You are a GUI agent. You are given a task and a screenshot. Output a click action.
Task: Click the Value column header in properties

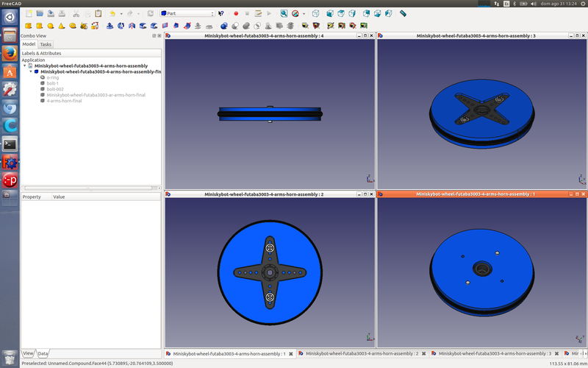pos(59,197)
